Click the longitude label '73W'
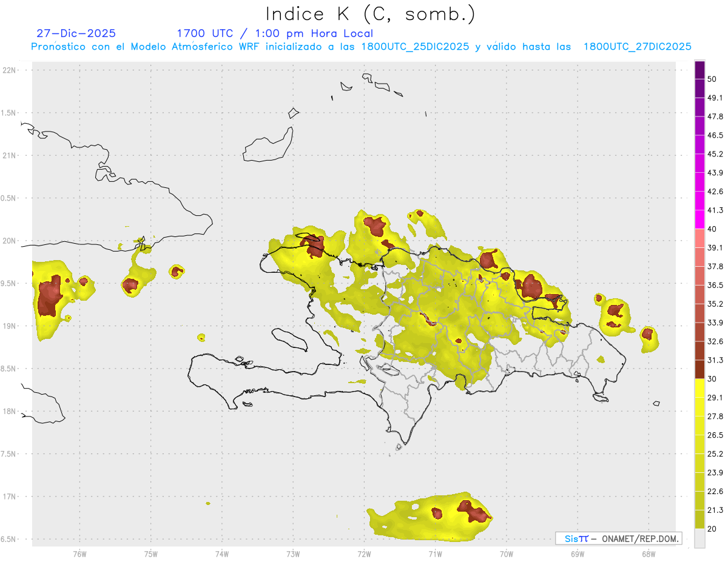 point(293,554)
